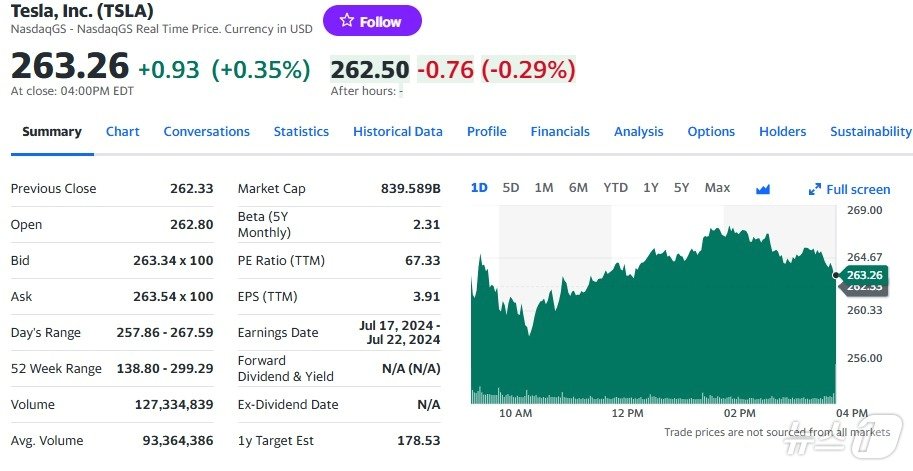The width and height of the screenshot is (913, 471).
Task: Select YTD chart range
Action: coord(616,188)
